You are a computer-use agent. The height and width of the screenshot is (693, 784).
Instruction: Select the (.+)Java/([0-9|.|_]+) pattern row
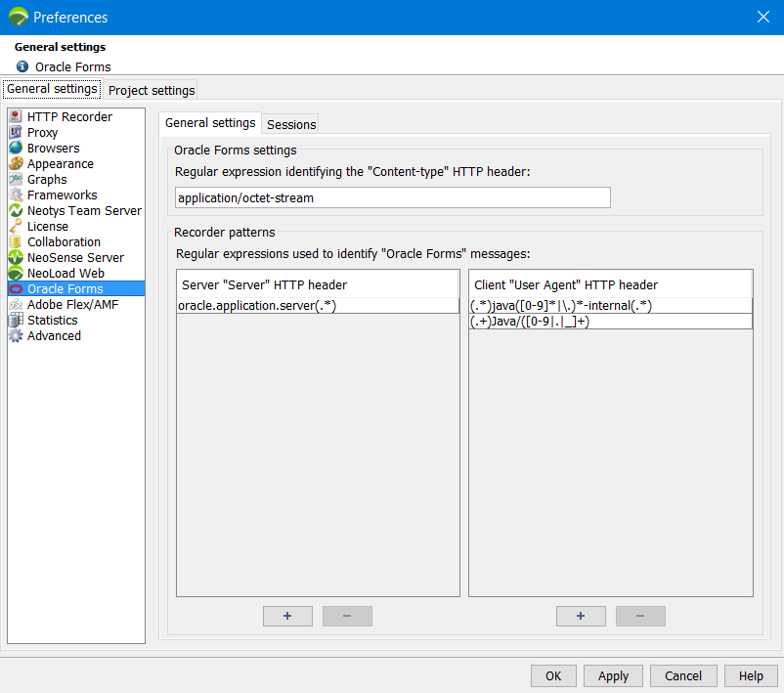pyautogui.click(x=611, y=321)
